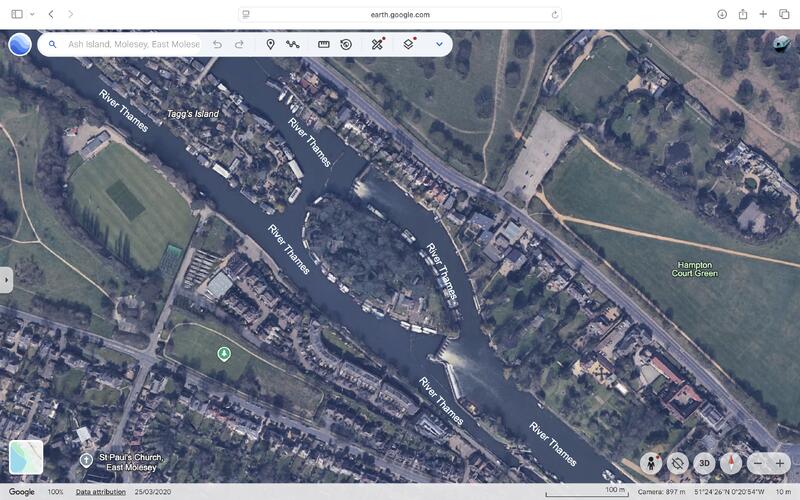This screenshot has height=500, width=800.
Task: Click the Redo arrow in toolbar
Action: (239, 44)
